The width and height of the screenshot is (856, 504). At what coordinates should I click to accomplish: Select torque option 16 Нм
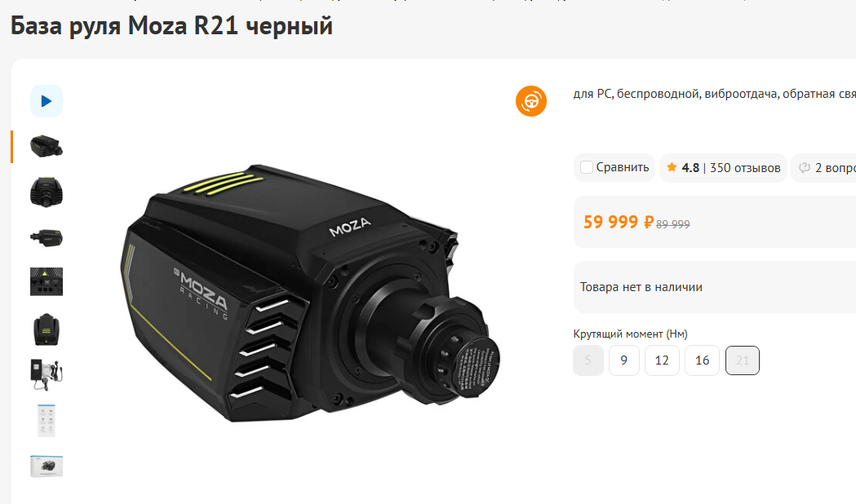coord(702,360)
